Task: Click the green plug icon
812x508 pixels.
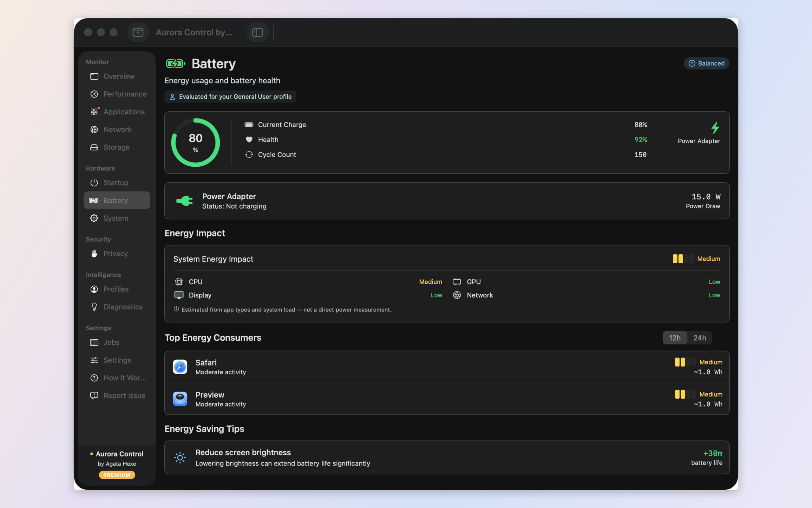Action: click(185, 201)
